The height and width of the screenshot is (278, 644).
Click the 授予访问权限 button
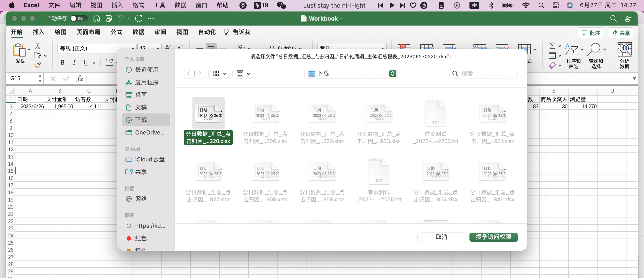tap(493, 237)
